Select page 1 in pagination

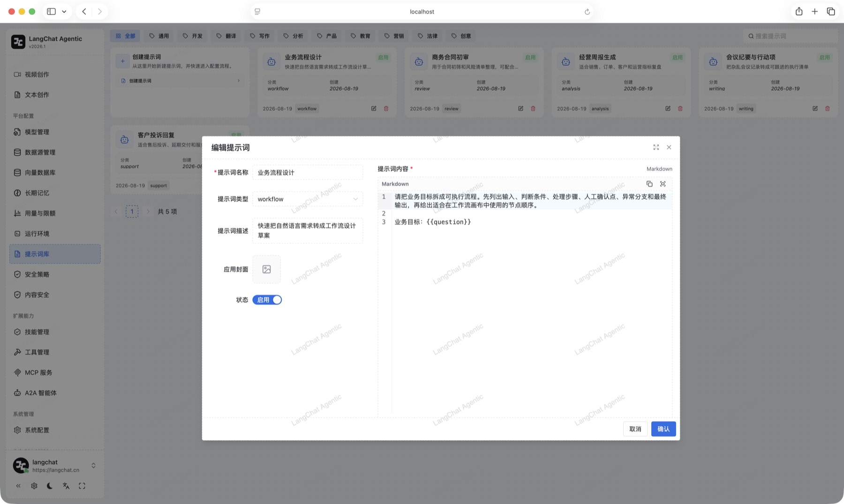click(x=132, y=211)
